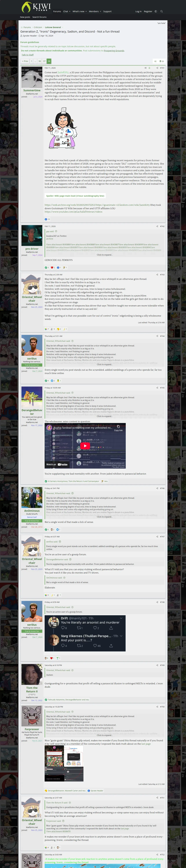186x868 pixels.
Task: Open the Support menu item
Action: click(x=107, y=11)
